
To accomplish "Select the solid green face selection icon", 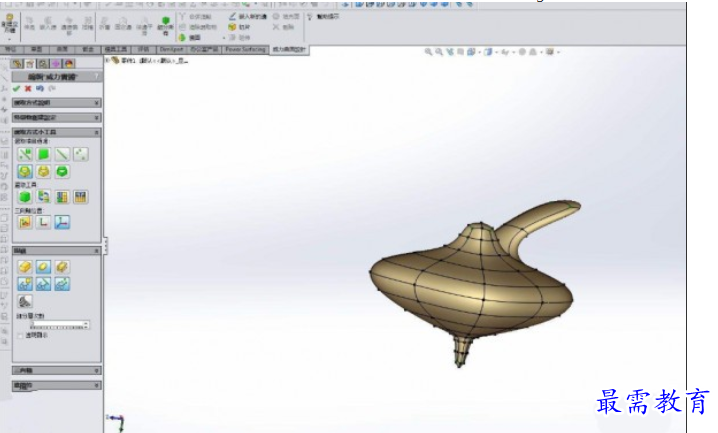I will click(44, 155).
